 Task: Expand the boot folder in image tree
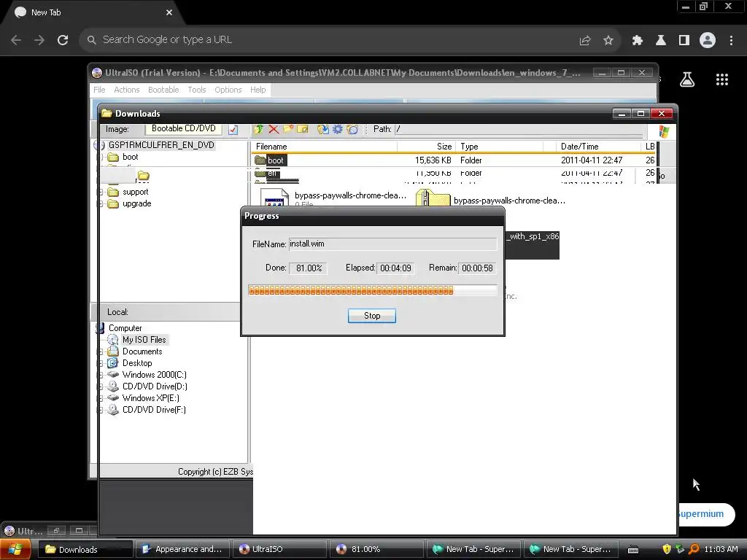[101, 157]
